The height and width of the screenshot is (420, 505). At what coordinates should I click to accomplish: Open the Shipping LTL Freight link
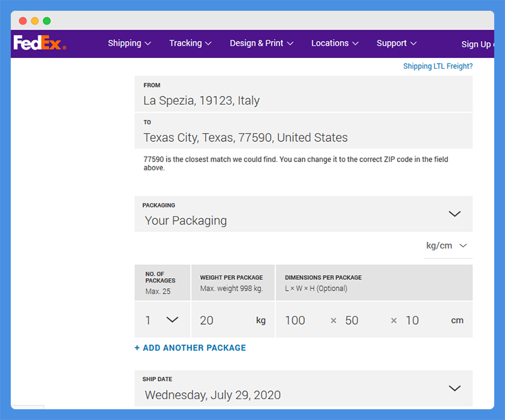click(437, 66)
